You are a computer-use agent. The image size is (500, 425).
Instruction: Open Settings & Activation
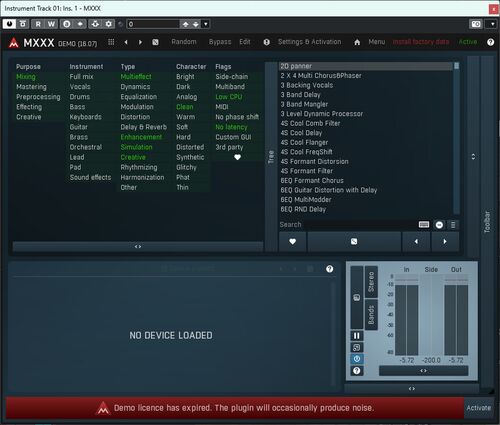(x=309, y=42)
